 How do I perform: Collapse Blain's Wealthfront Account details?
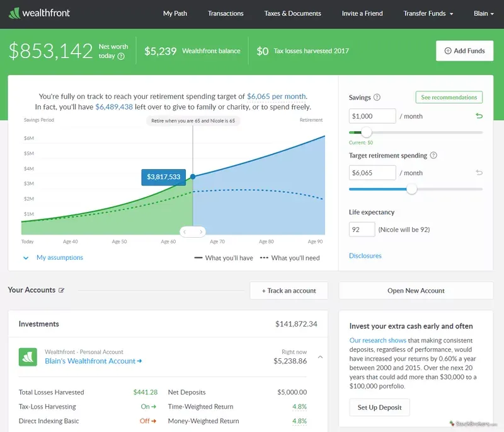(320, 357)
